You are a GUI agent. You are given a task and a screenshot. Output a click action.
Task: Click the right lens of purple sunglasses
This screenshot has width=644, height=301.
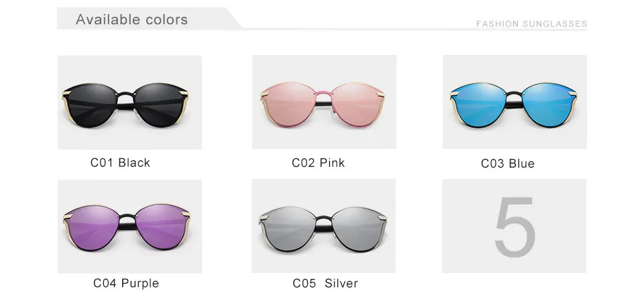160,227
